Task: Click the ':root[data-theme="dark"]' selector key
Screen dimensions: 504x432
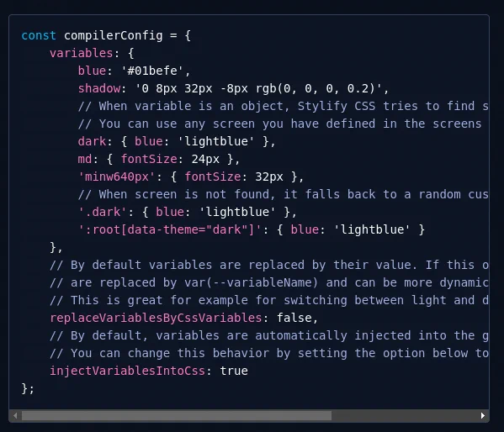Action: pos(170,230)
